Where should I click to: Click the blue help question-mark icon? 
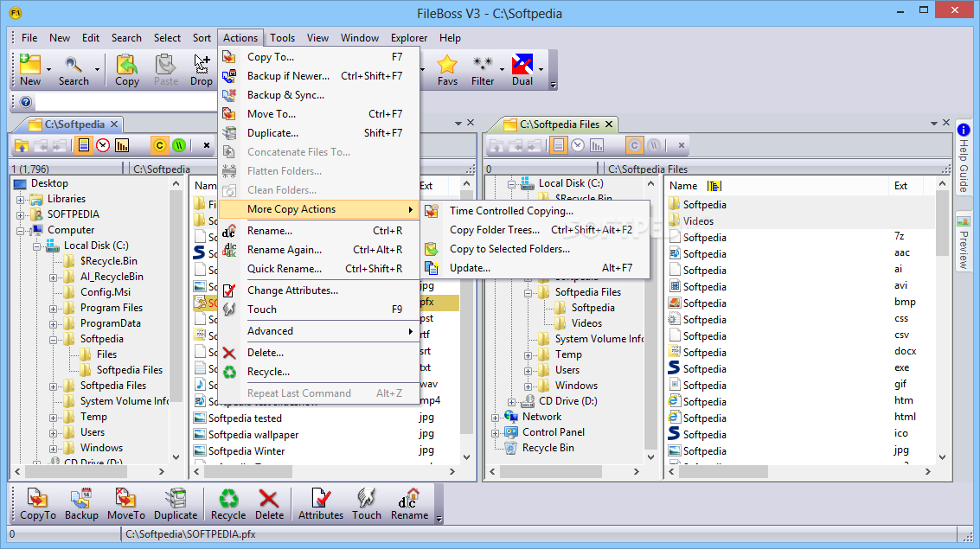point(26,102)
